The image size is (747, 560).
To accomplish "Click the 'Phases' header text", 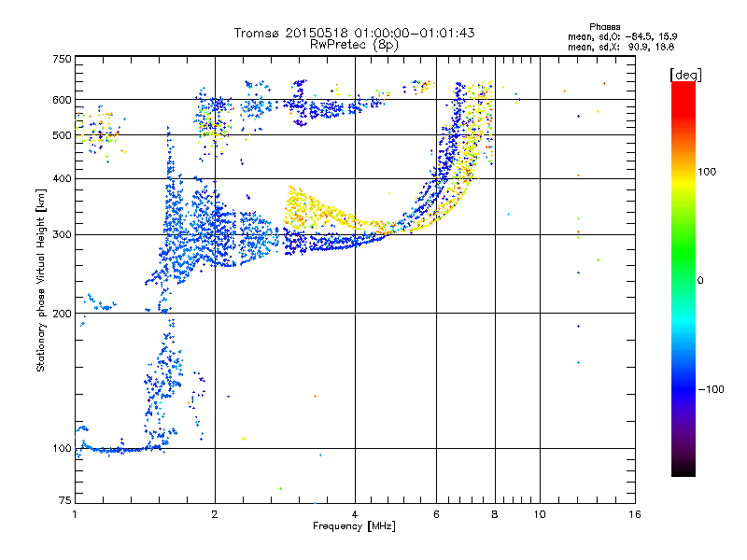I will (604, 27).
